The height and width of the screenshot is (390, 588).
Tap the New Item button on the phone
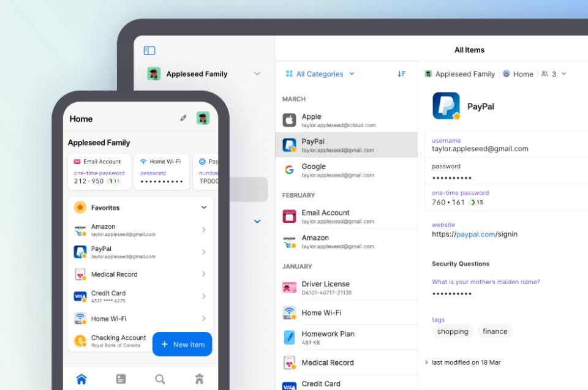183,344
